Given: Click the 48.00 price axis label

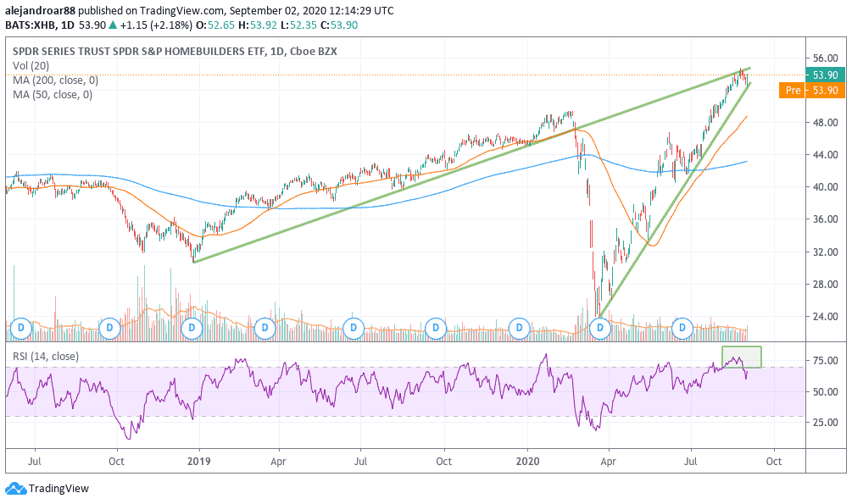Looking at the screenshot, I should coord(825,123).
